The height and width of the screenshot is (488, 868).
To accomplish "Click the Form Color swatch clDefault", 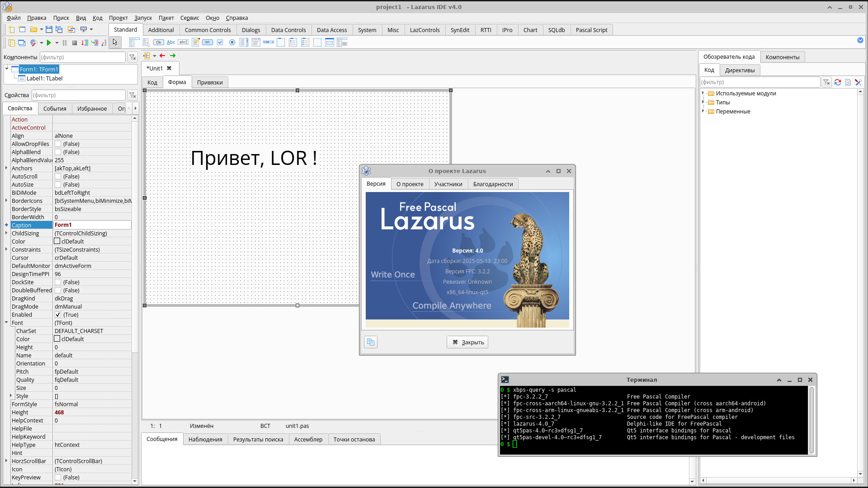I will (57, 241).
